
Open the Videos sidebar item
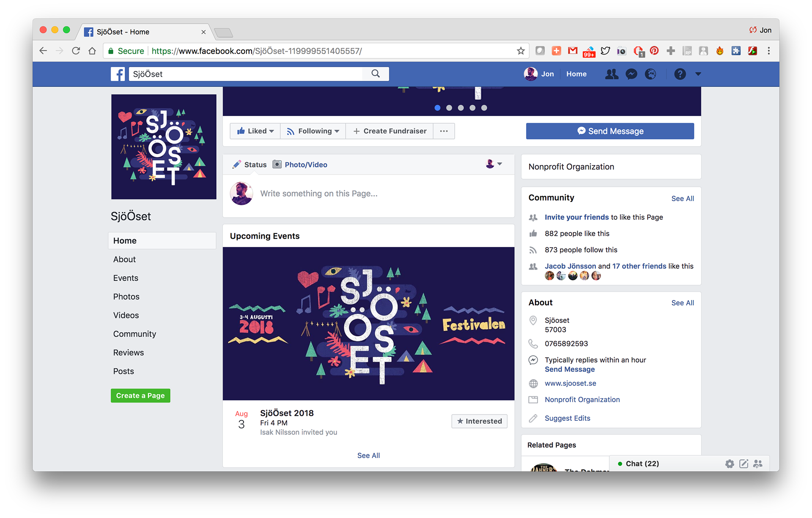pos(126,315)
